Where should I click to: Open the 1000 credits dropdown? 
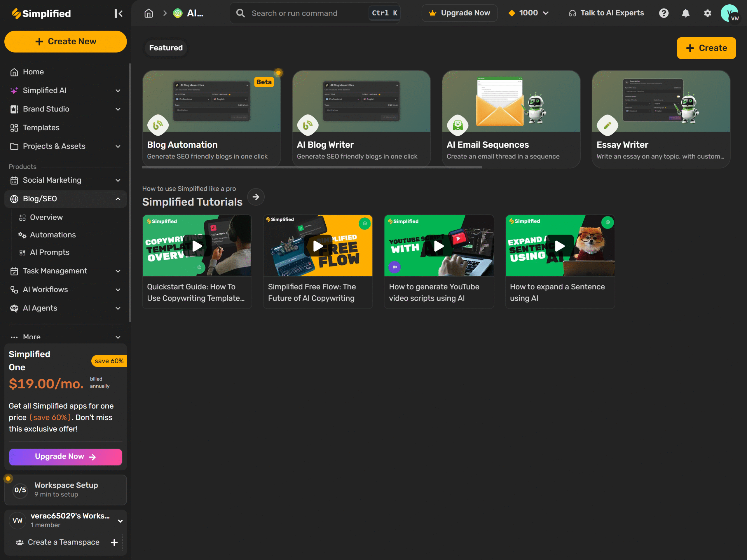[528, 13]
